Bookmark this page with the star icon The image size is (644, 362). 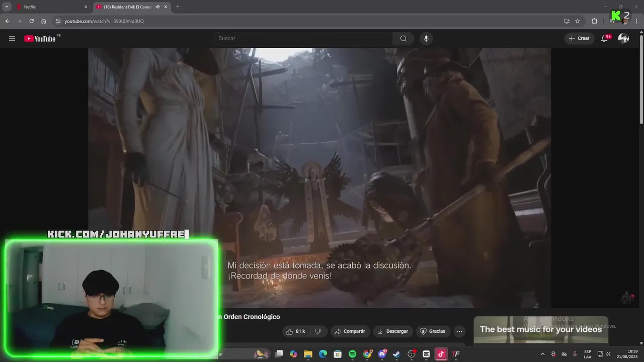click(x=578, y=21)
